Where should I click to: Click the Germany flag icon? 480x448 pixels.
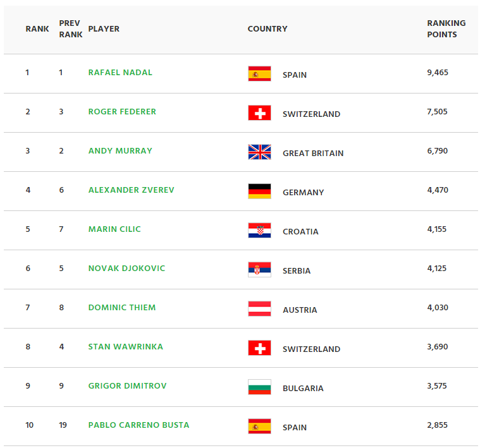(x=259, y=191)
